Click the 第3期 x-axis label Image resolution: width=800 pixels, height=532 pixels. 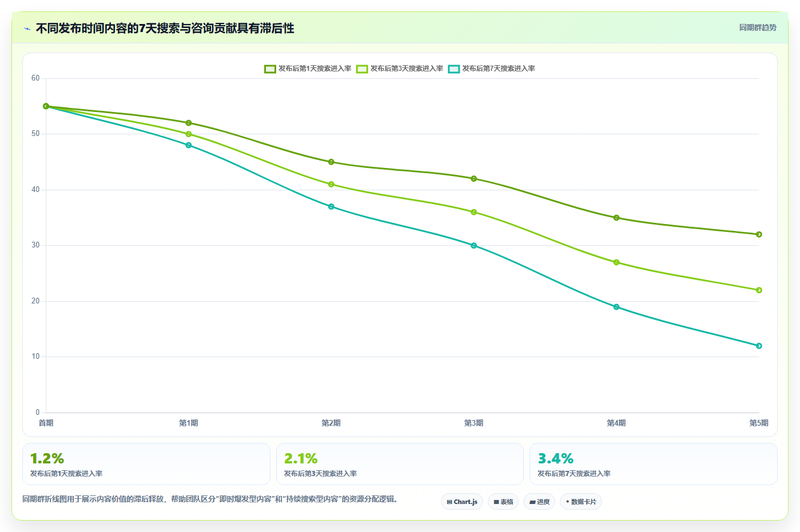click(x=474, y=423)
